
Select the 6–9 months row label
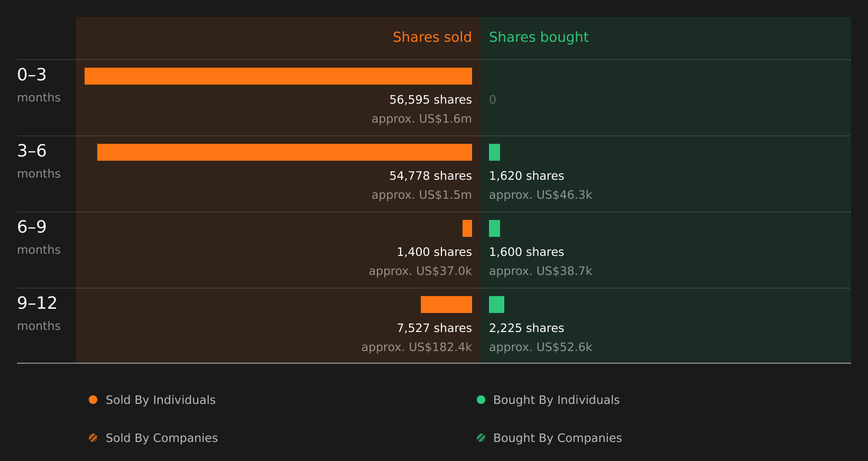pos(39,237)
